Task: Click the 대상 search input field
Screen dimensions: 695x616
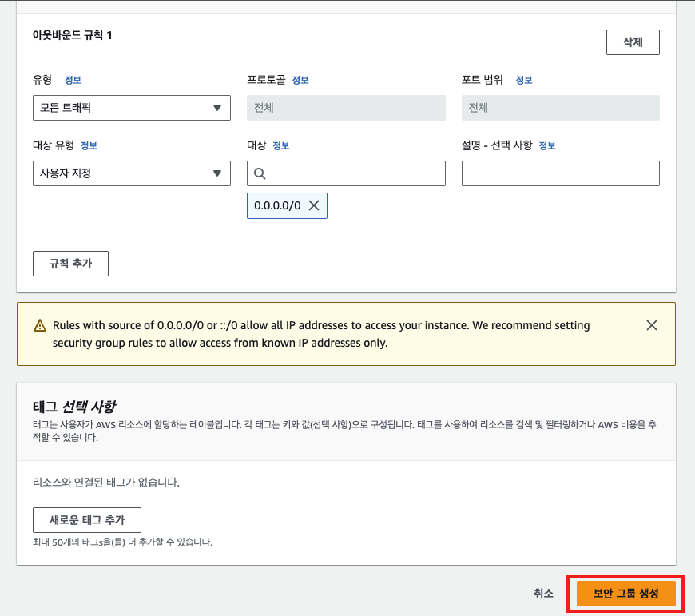Action: (346, 173)
